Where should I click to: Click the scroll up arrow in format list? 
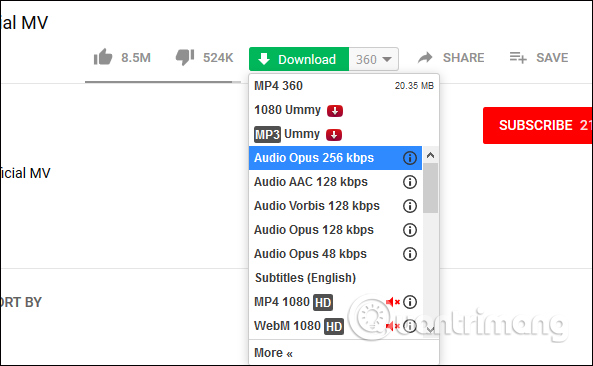[430, 155]
